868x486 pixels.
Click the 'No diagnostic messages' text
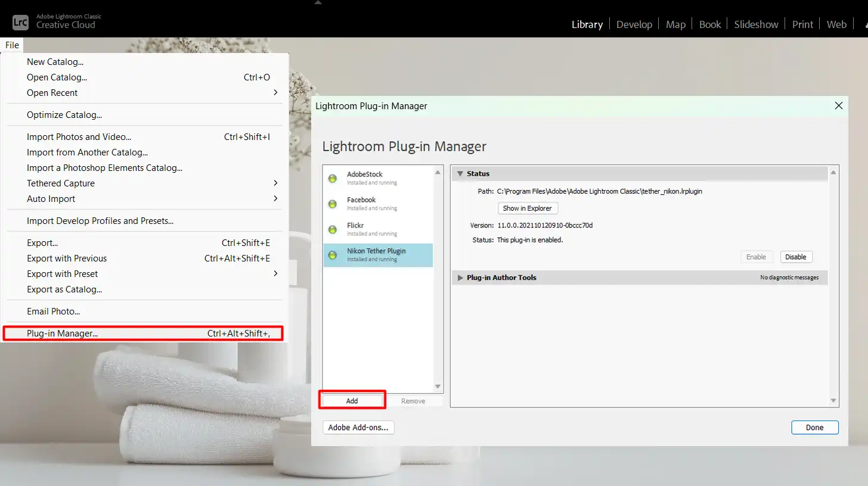click(789, 278)
